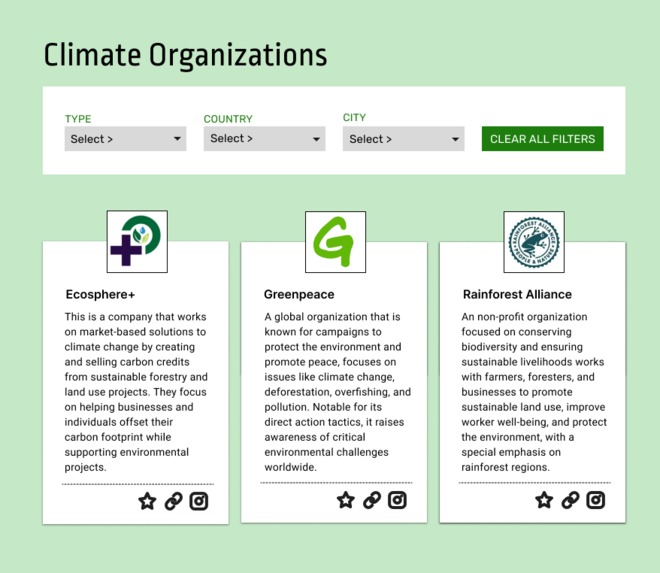The image size is (660, 573).
Task: Open the COUNTRY filter dropdown
Action: pyautogui.click(x=264, y=139)
